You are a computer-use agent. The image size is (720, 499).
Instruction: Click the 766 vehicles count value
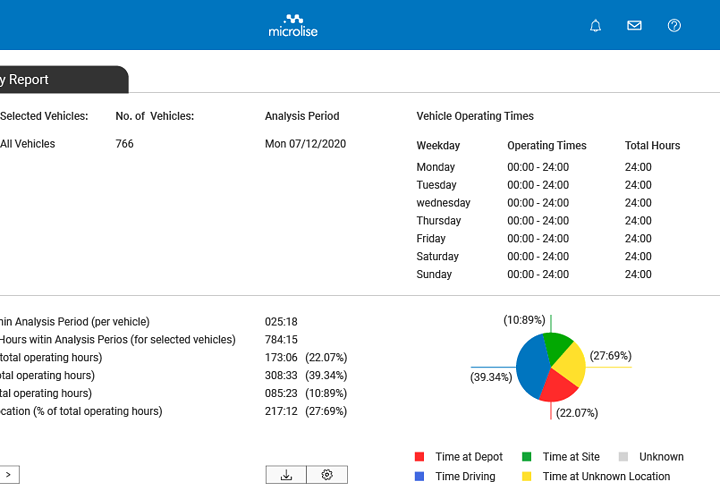(x=124, y=144)
